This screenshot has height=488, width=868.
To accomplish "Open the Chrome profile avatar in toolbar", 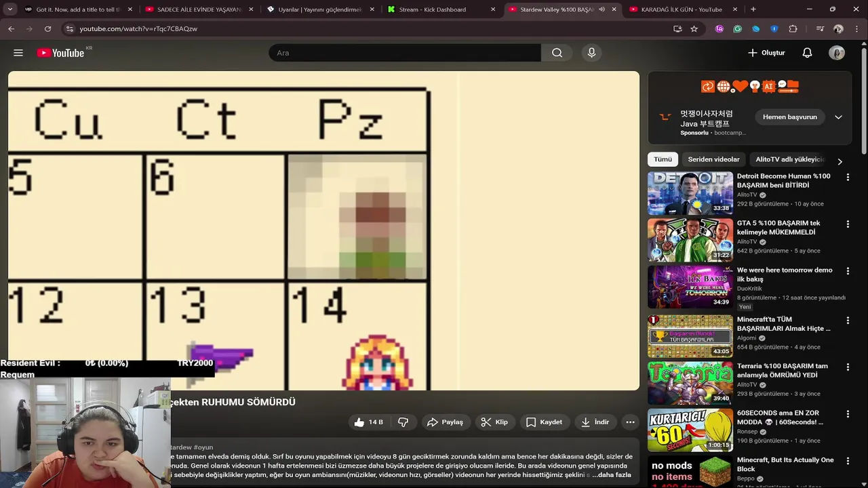I will tap(839, 28).
